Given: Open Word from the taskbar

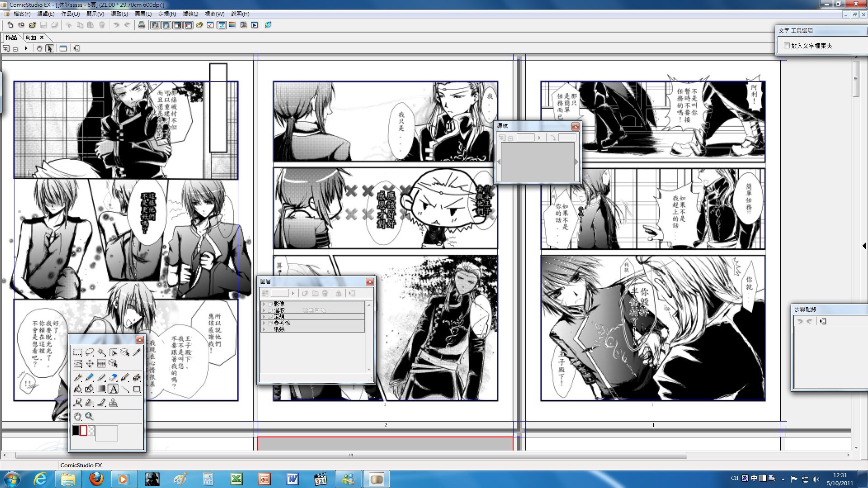Looking at the screenshot, I should 292,479.
